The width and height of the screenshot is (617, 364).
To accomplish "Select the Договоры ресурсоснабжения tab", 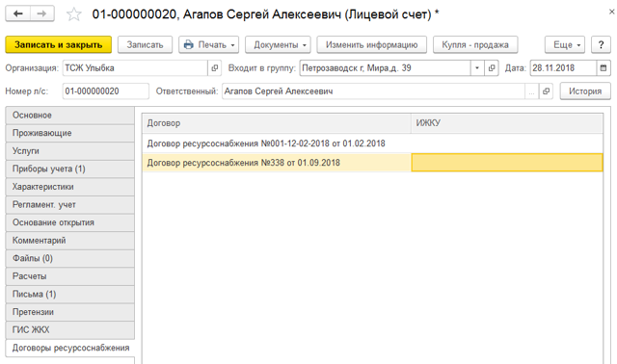I will click(69, 348).
